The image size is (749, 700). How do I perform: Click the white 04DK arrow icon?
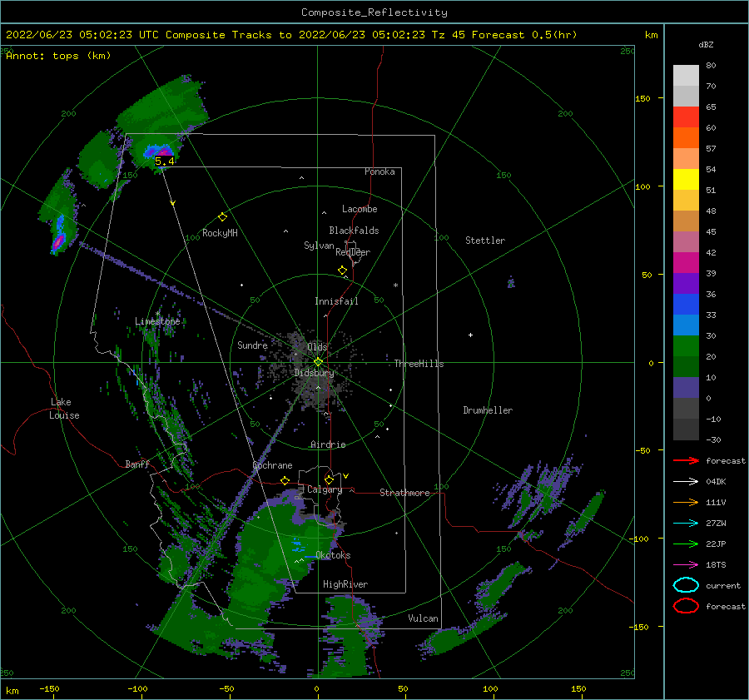coord(686,482)
